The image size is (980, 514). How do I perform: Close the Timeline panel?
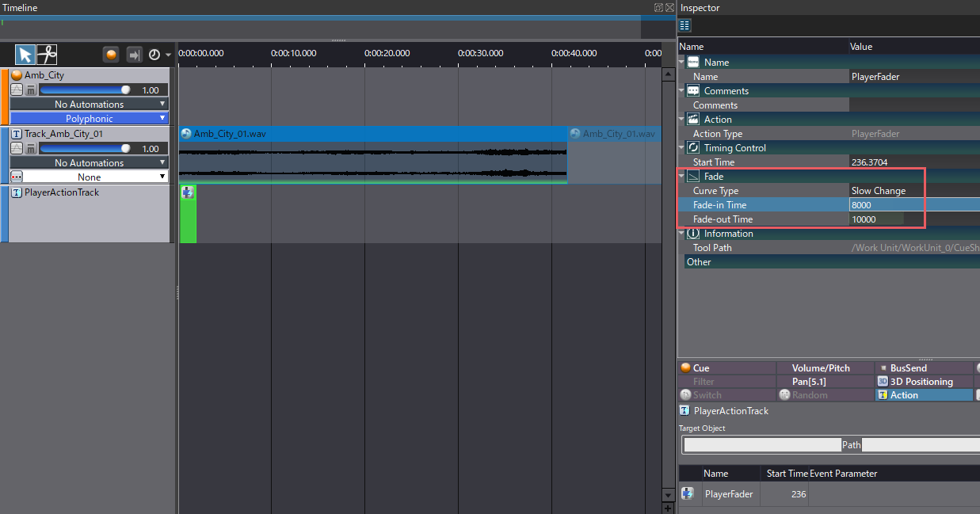pos(669,7)
